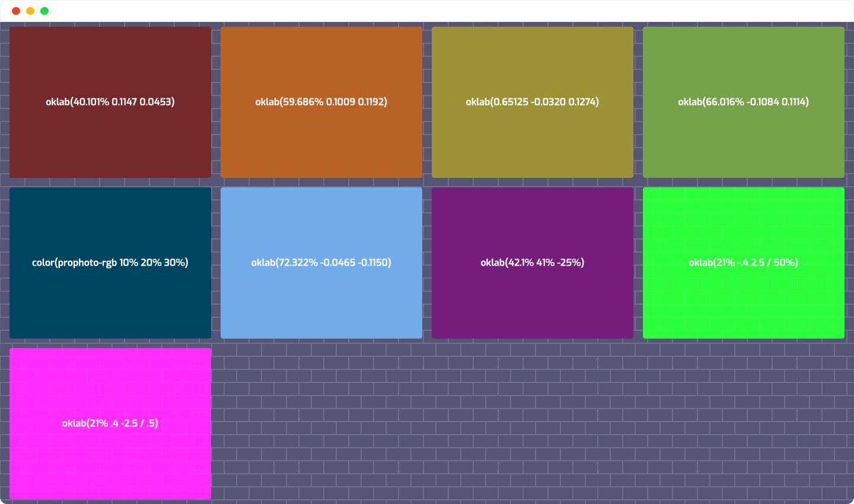
Task: Click the light blue oklab(72.322% -0.0465 -0.1150) swatch
Action: pyautogui.click(x=321, y=263)
